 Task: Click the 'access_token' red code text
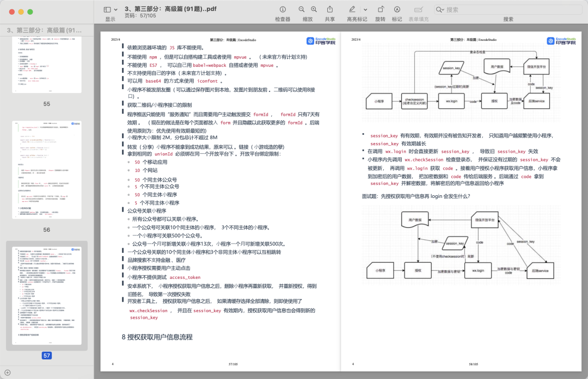[185, 277]
